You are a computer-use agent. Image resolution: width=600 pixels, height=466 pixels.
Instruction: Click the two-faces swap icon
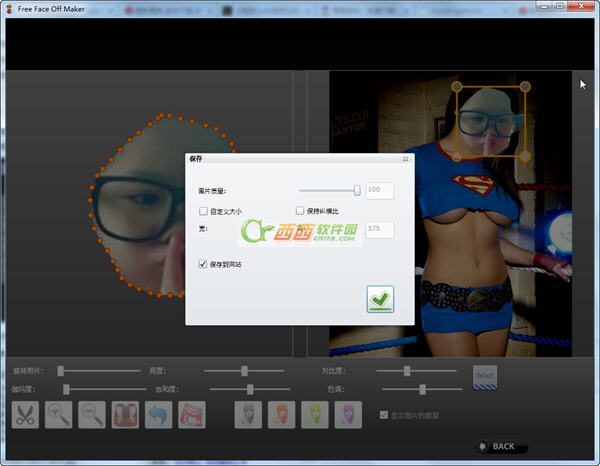pyautogui.click(x=125, y=415)
